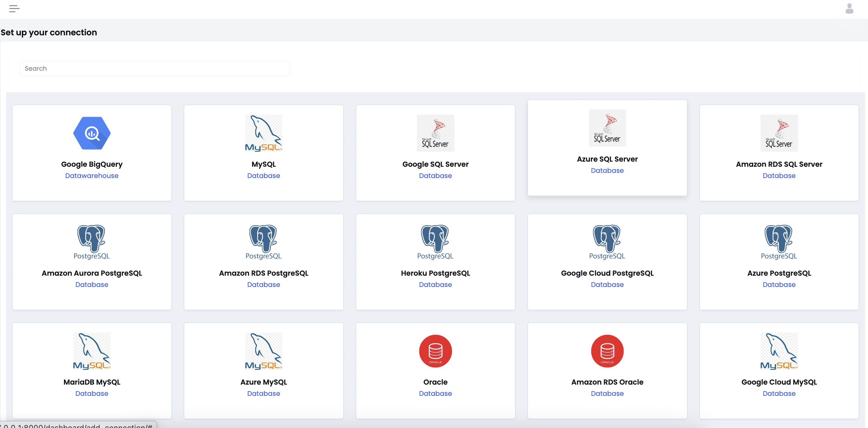This screenshot has width=868, height=428.
Task: Click Database label under Google Cloud PostgreSQL
Action: point(607,285)
